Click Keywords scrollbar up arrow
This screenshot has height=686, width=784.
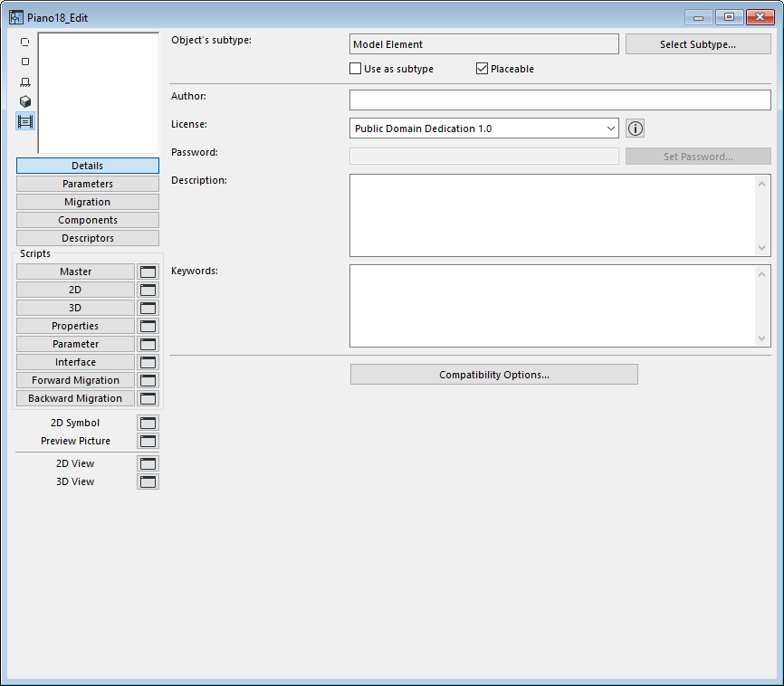(x=761, y=274)
